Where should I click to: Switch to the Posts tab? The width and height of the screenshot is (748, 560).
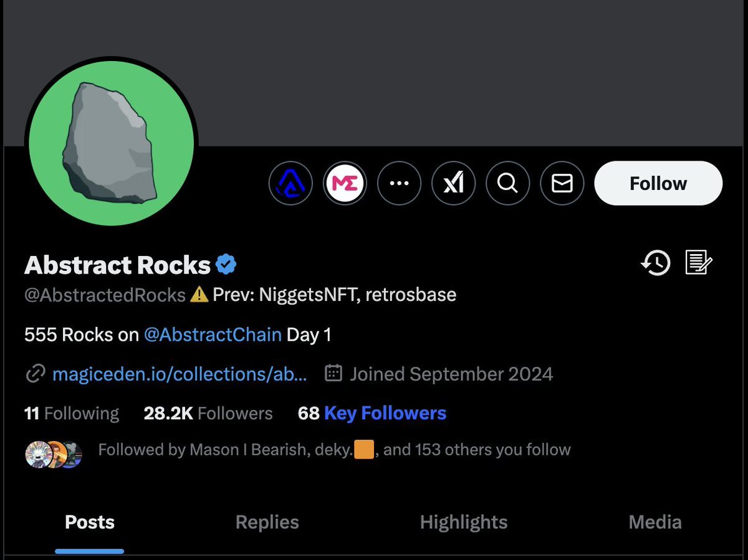point(90,522)
